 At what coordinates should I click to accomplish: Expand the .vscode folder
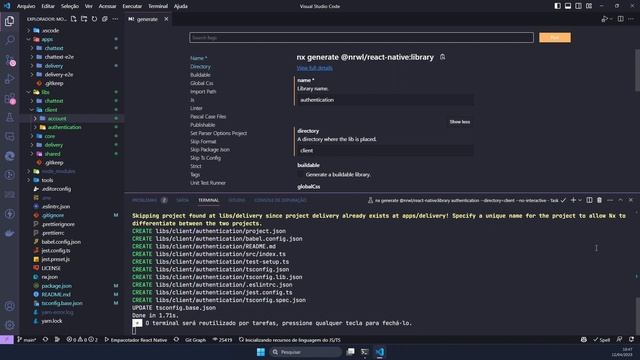(x=29, y=31)
